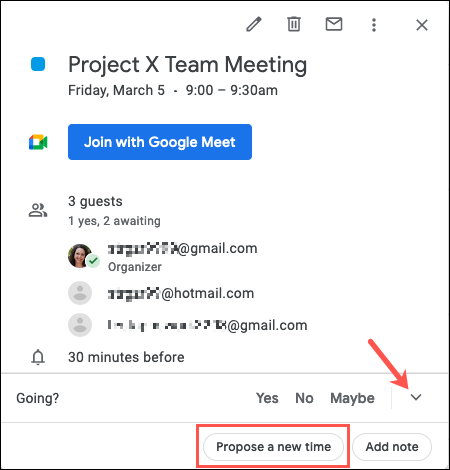Expand the RSVP options chevron
Screen dimensions: 450x470
point(416,397)
